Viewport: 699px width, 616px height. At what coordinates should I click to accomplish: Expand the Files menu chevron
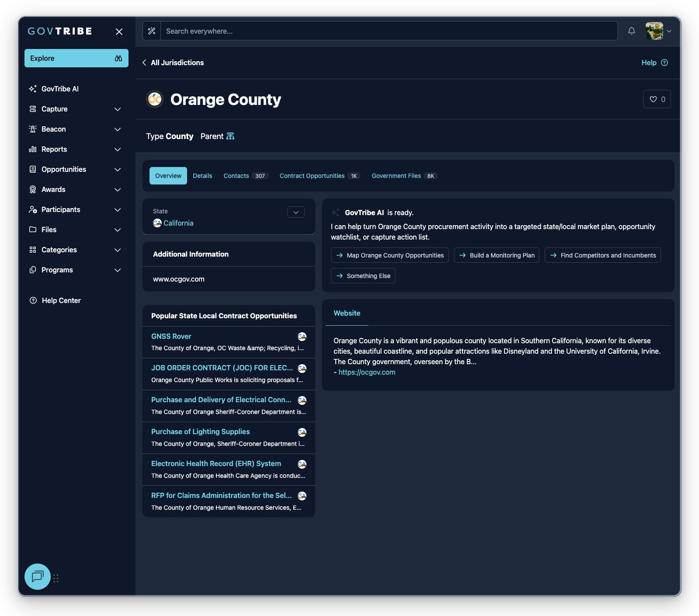point(118,230)
